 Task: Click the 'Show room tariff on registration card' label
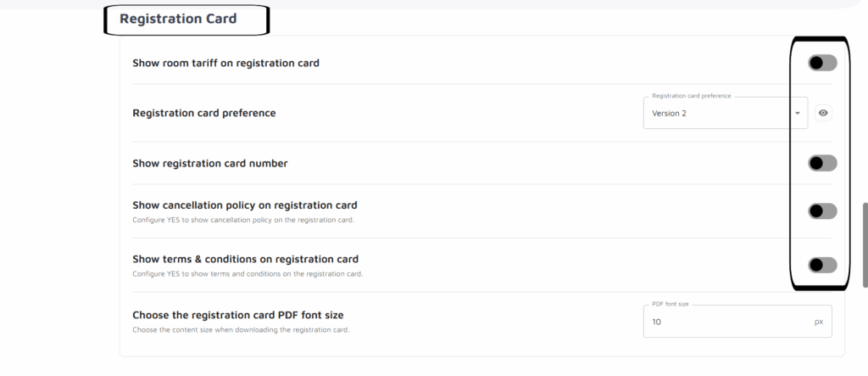click(225, 63)
